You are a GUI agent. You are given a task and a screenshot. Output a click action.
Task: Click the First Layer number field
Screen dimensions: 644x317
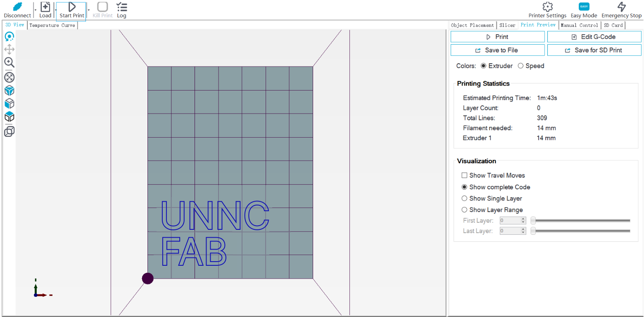point(510,220)
